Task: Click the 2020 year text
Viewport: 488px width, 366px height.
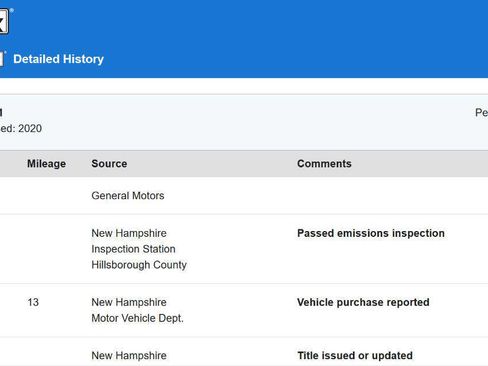Action: tap(30, 128)
